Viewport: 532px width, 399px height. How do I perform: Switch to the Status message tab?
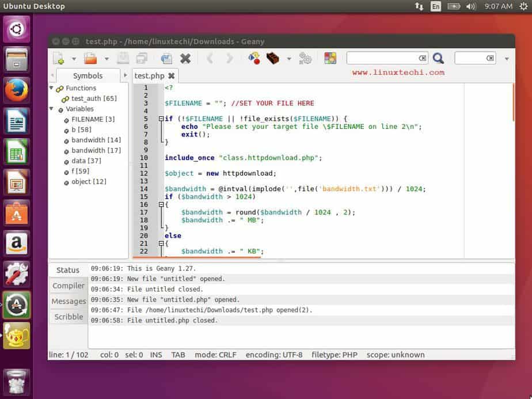(68, 270)
